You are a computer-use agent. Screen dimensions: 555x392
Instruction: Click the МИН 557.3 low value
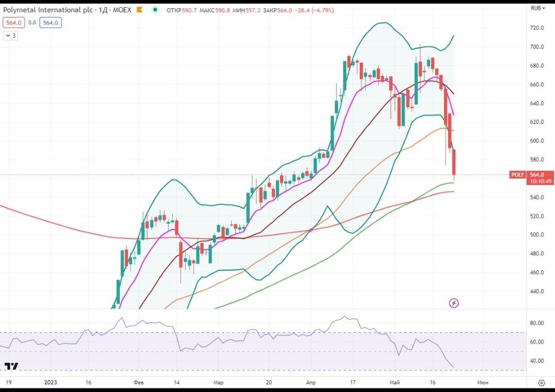[x=246, y=10]
